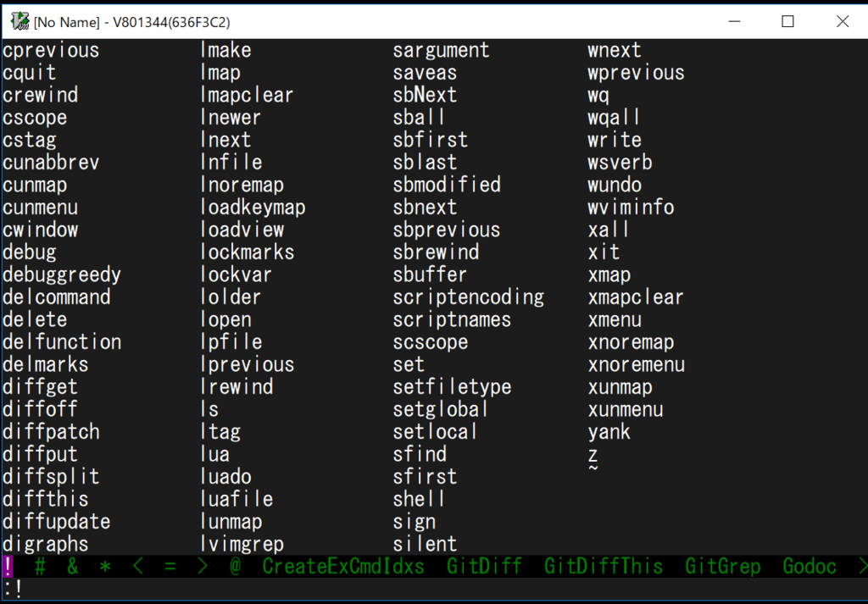Choose '*' in the completion bar
The width and height of the screenshot is (868, 604).
[106, 567]
